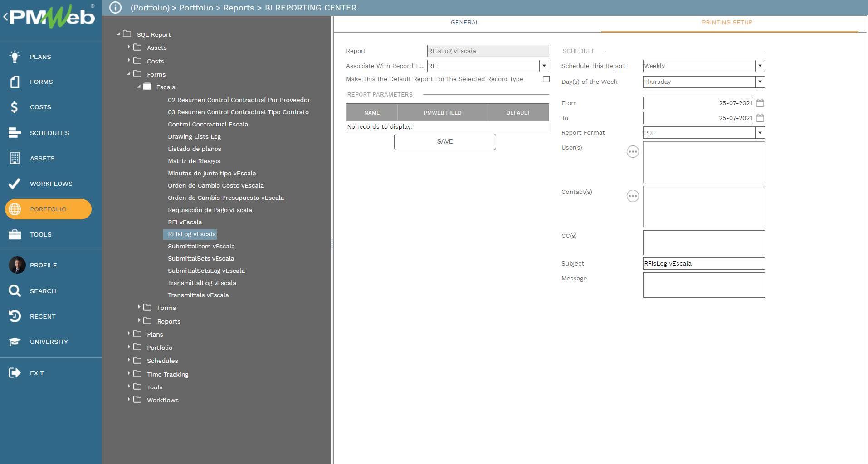This screenshot has width=868, height=464.
Task: Open the From date calendar picker
Action: pos(760,103)
